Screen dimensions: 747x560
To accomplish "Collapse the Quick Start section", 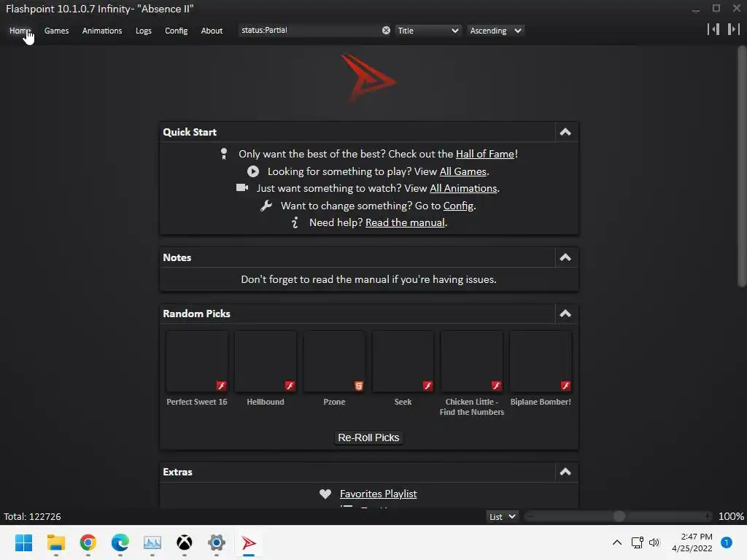I will click(x=565, y=132).
